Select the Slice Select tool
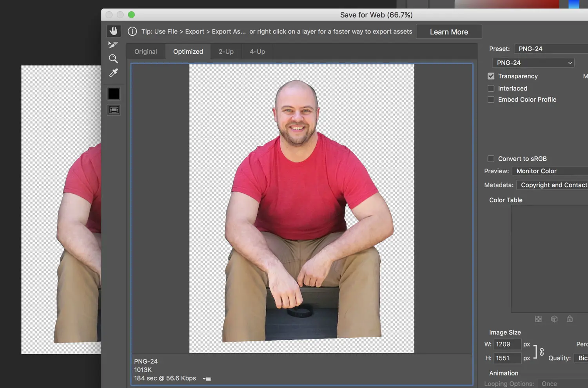 click(x=113, y=45)
